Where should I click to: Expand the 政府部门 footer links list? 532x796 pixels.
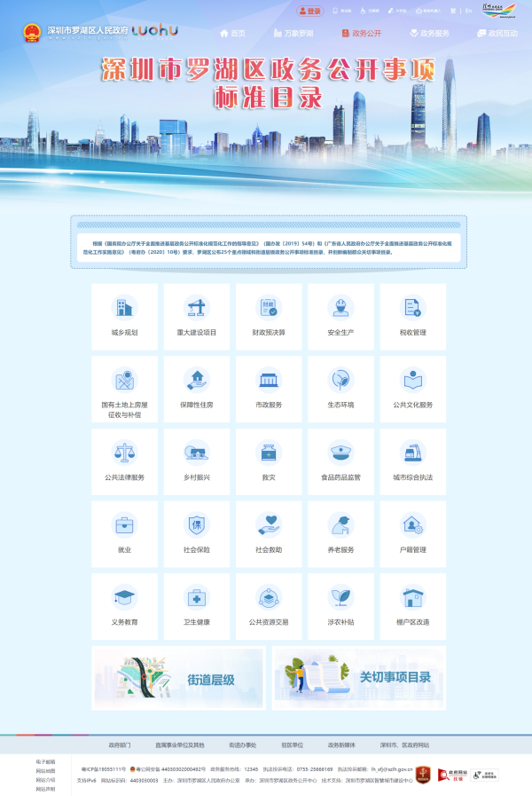tap(120, 745)
